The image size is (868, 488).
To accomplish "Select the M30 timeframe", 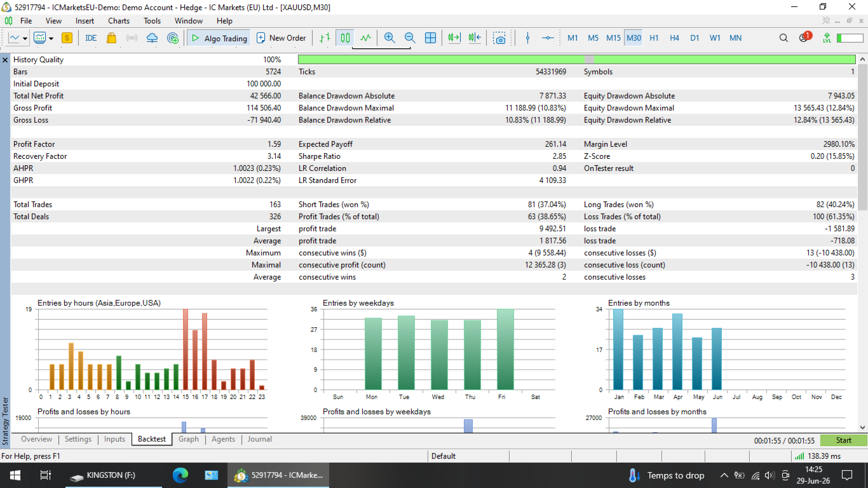I will click(634, 38).
